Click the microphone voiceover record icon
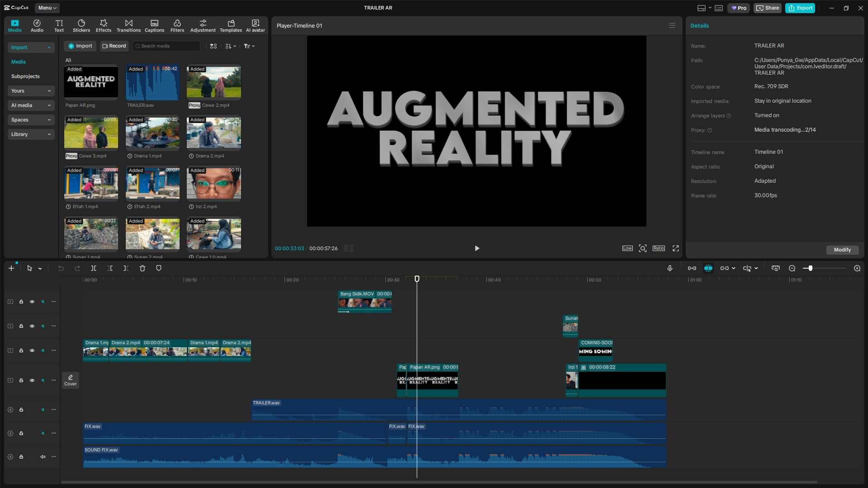Viewport: 868px width, 488px height. coord(670,268)
